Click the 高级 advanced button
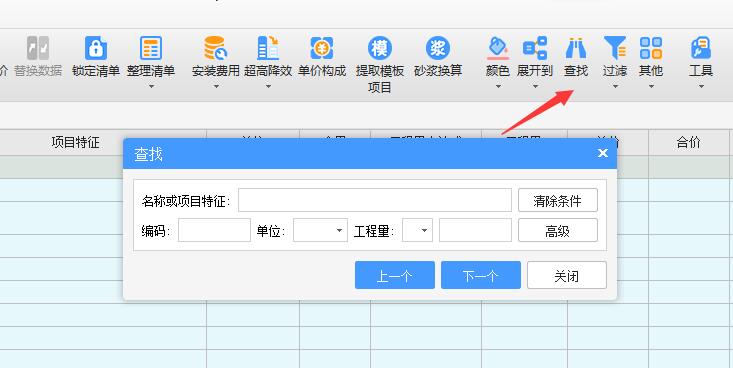Viewport: 733px width, 368px height. tap(558, 230)
